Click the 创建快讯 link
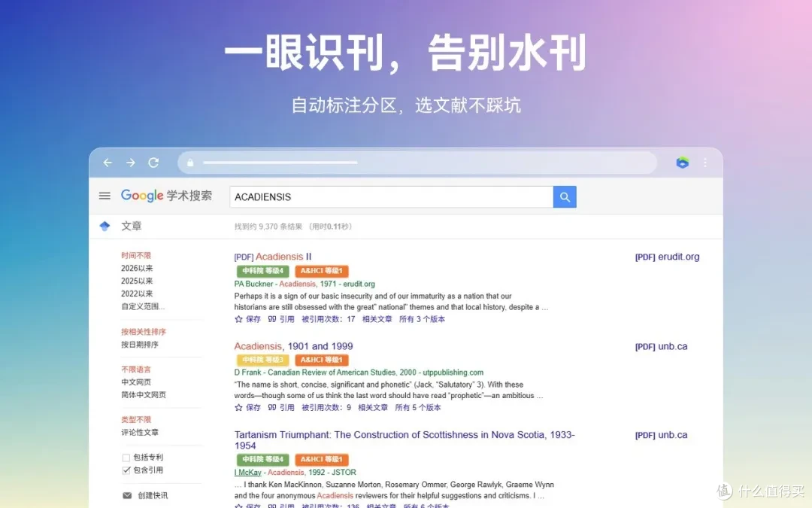Viewport: 812px width, 508px height. coord(153,495)
